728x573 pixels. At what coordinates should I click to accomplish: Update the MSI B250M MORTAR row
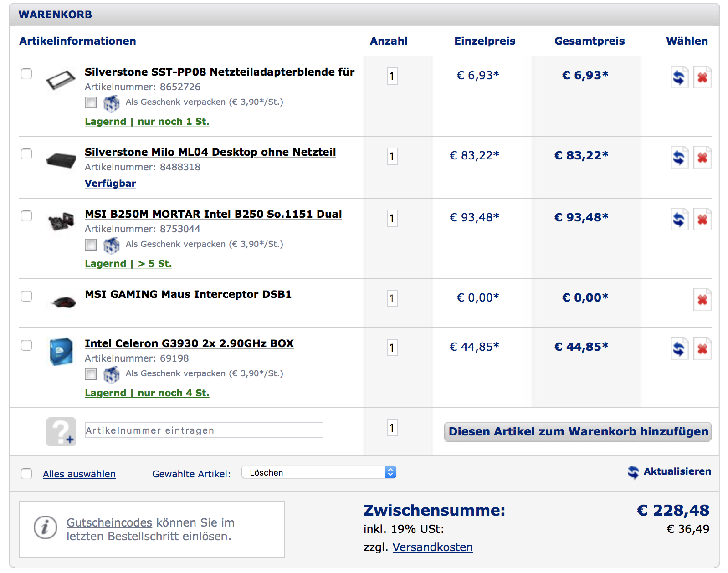pyautogui.click(x=679, y=219)
